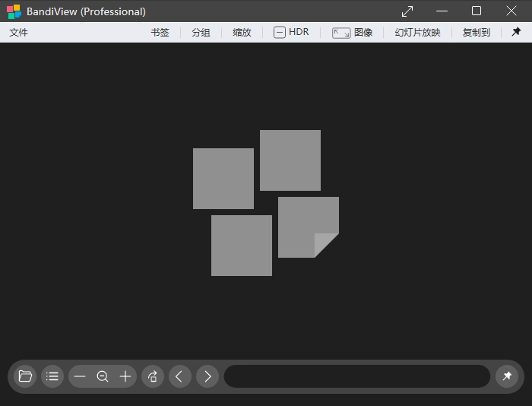Toggle HDR mode in the menu bar
Screen dimensions: 532x406
(291, 32)
